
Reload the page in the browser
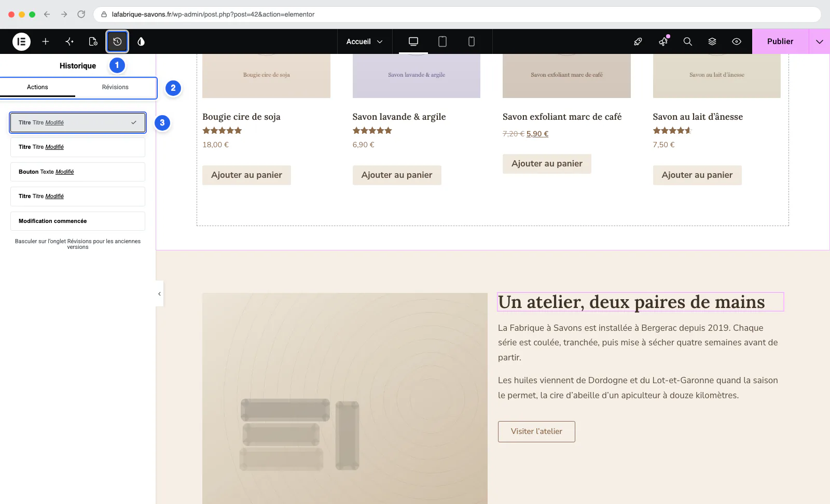click(x=81, y=15)
